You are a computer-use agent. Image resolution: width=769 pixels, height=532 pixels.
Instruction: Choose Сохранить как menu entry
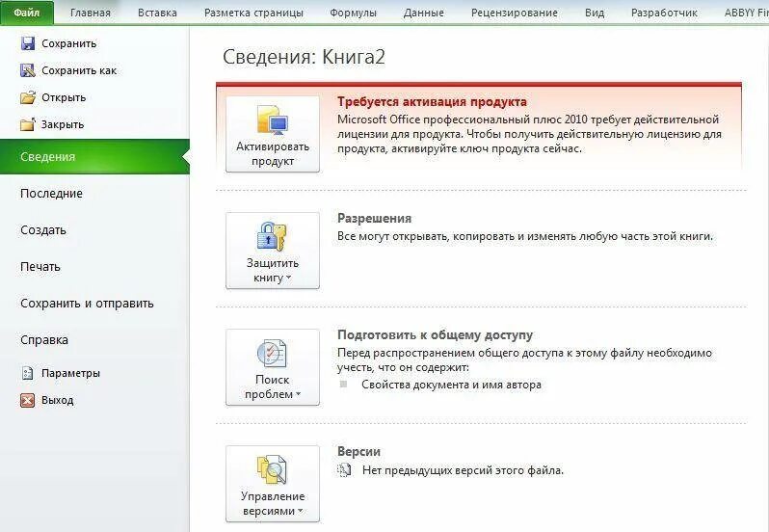tap(79, 70)
